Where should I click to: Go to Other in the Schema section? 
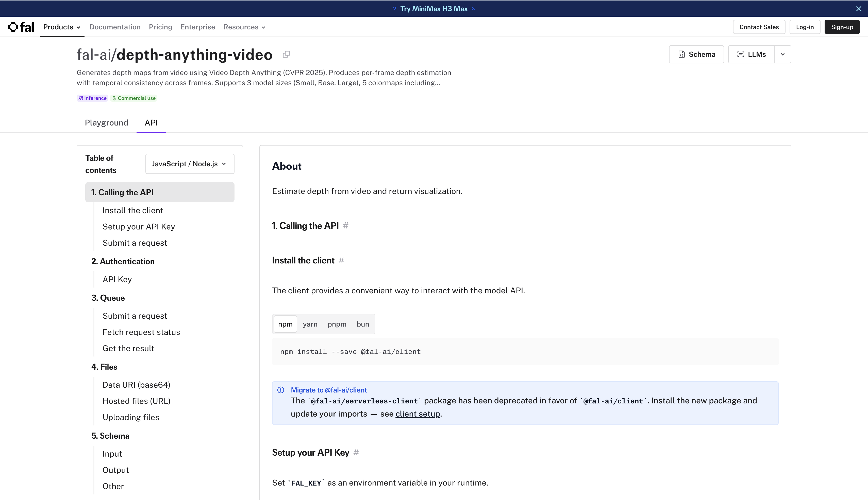click(x=113, y=486)
